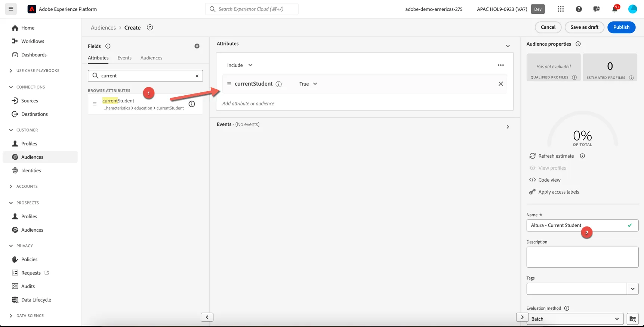Open the hamburger navigation menu
The image size is (644, 327).
tap(11, 9)
